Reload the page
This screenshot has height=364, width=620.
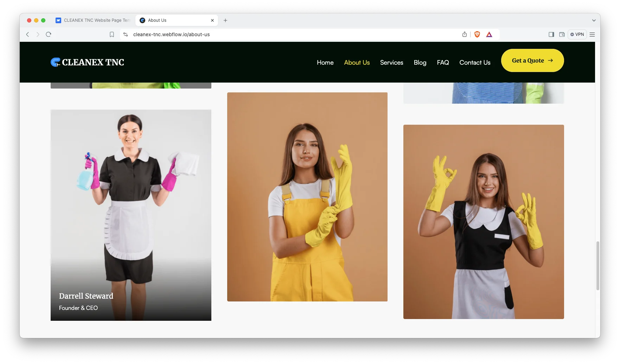point(49,34)
